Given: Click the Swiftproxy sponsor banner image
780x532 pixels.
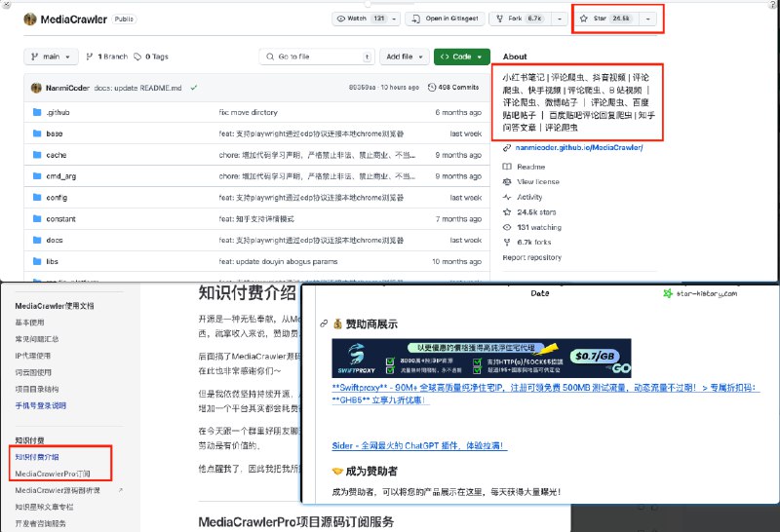Looking at the screenshot, I should pos(482,358).
